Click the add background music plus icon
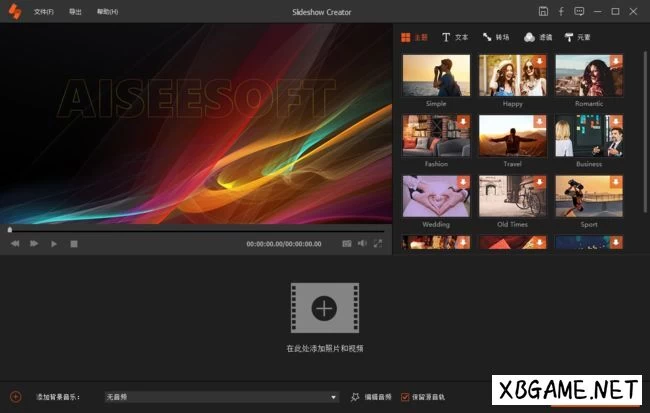This screenshot has height=413, width=650. tap(15, 397)
